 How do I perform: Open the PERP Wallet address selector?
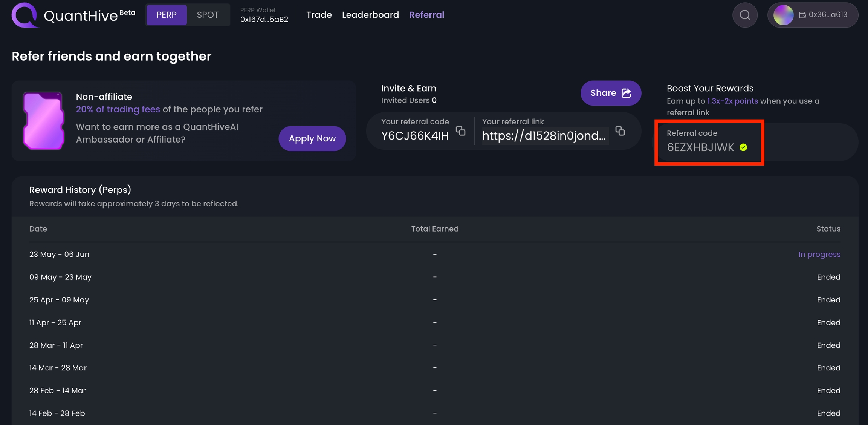[264, 15]
